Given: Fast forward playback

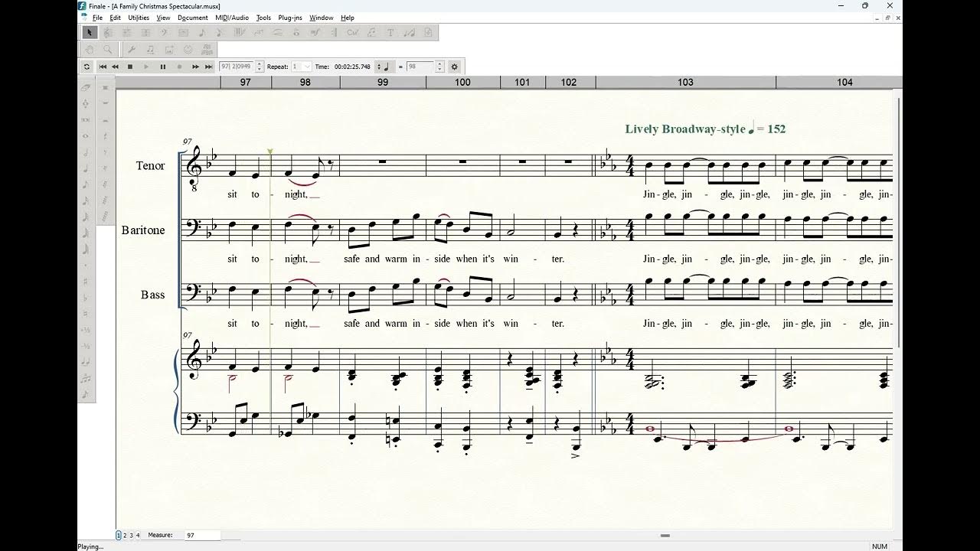Looking at the screenshot, I should click(x=195, y=67).
